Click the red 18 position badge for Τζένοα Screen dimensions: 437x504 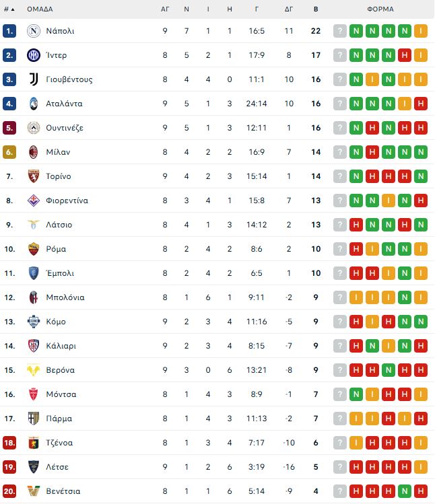pyautogui.click(x=9, y=443)
